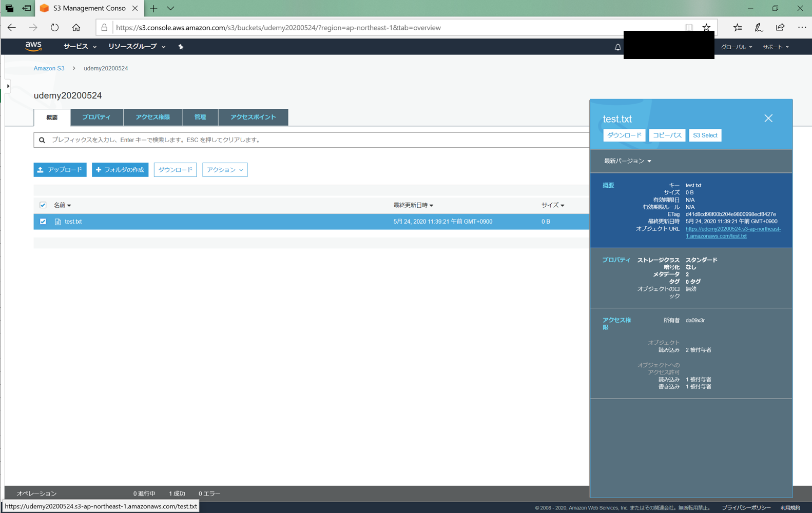
Task: Focus the prefix search input field
Action: [311, 140]
